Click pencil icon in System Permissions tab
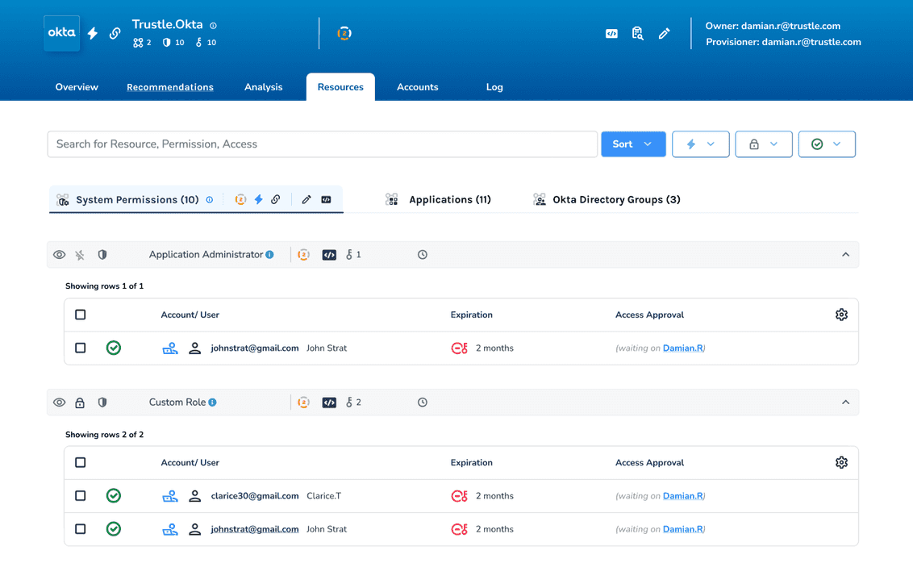This screenshot has height=588, width=913. pyautogui.click(x=306, y=200)
